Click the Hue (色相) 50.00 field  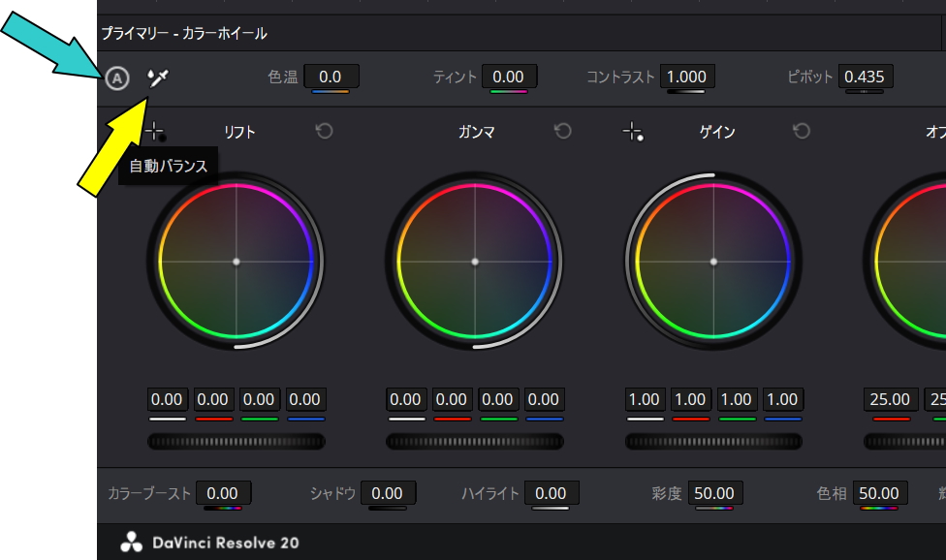(x=881, y=493)
